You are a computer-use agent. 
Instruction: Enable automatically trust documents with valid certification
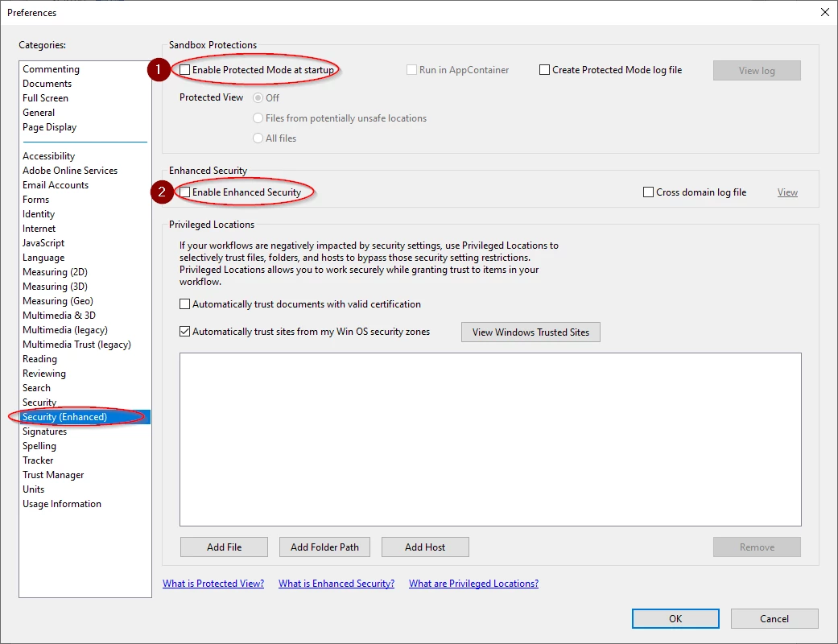pos(185,304)
